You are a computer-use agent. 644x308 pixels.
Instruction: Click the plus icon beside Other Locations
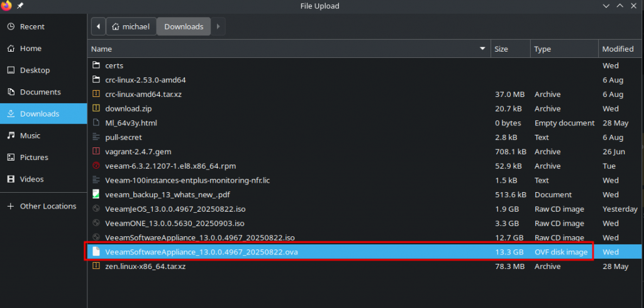[11, 207]
